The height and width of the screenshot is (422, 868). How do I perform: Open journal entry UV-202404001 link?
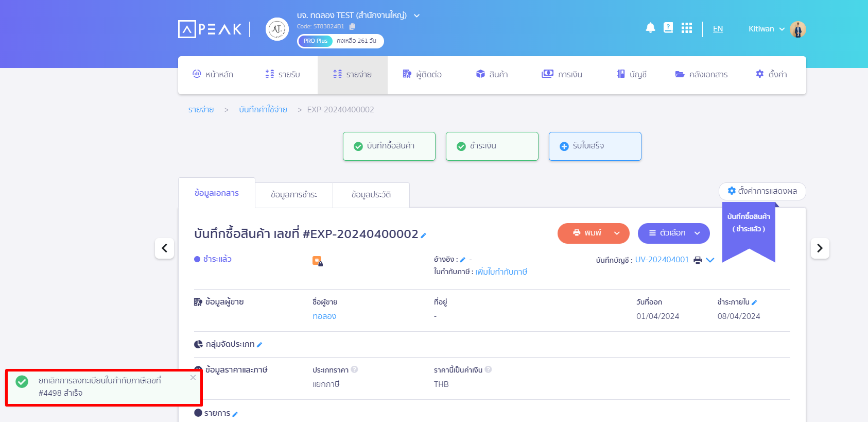point(662,260)
